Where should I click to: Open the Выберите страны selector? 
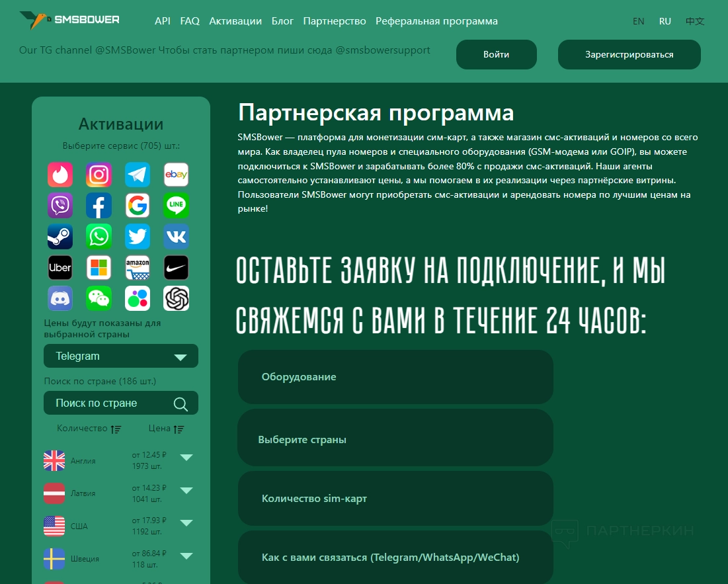coord(395,438)
